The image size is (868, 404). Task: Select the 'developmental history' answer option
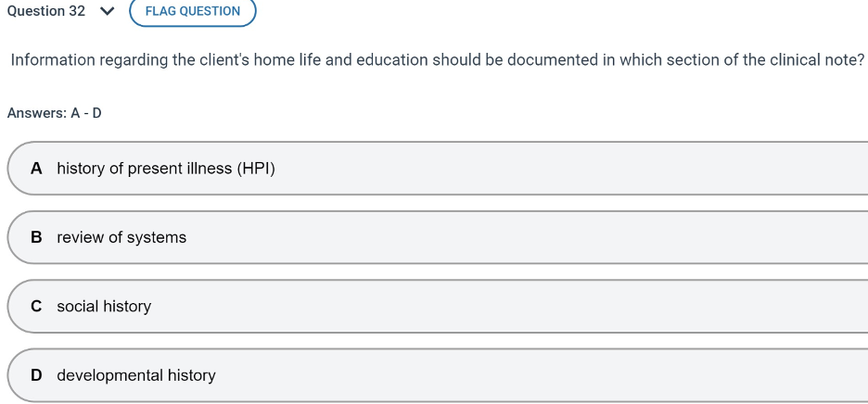click(136, 375)
